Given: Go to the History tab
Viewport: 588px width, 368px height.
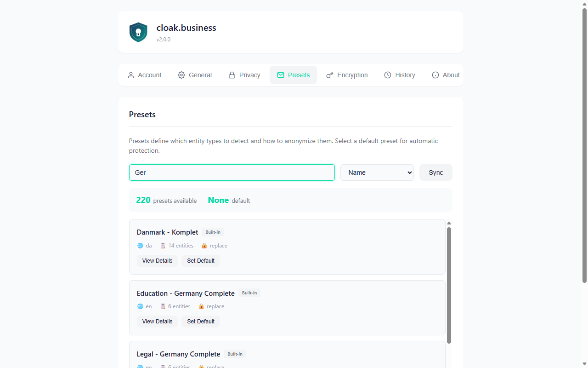Looking at the screenshot, I should point(400,75).
